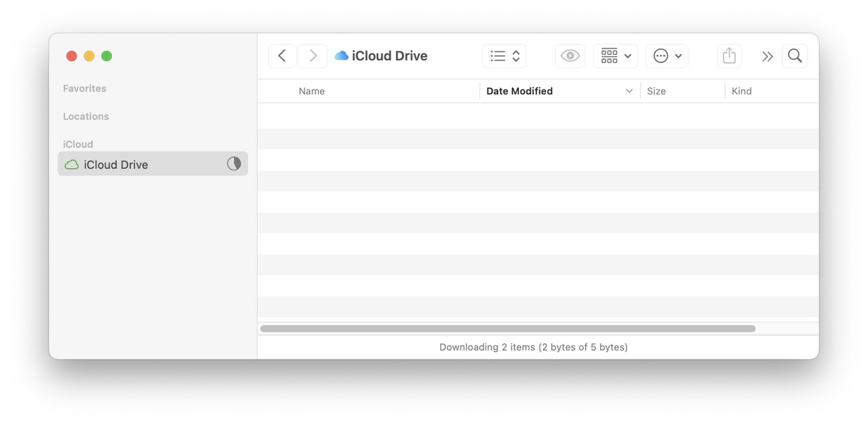Click the iCloud sidebar section heading

(78, 144)
